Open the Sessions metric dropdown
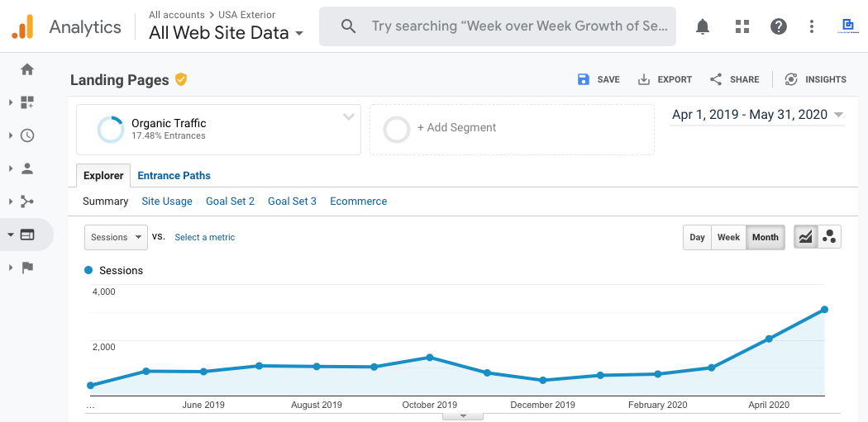This screenshot has width=868, height=422. 116,237
